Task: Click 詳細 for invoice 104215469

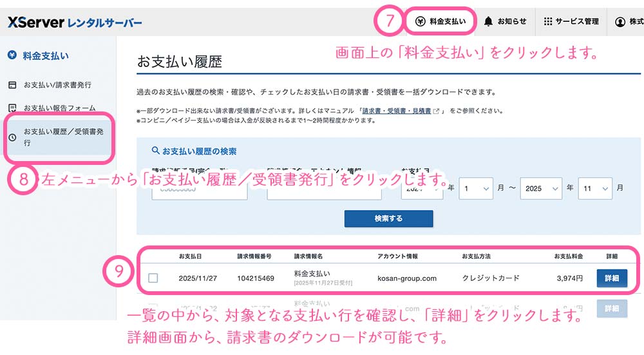Action: pos(611,278)
